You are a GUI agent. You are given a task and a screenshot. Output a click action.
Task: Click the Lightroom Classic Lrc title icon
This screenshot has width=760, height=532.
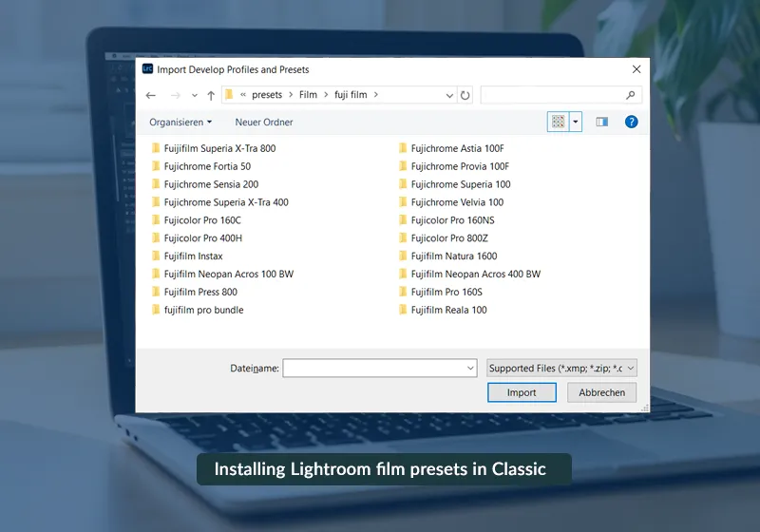[x=147, y=68]
